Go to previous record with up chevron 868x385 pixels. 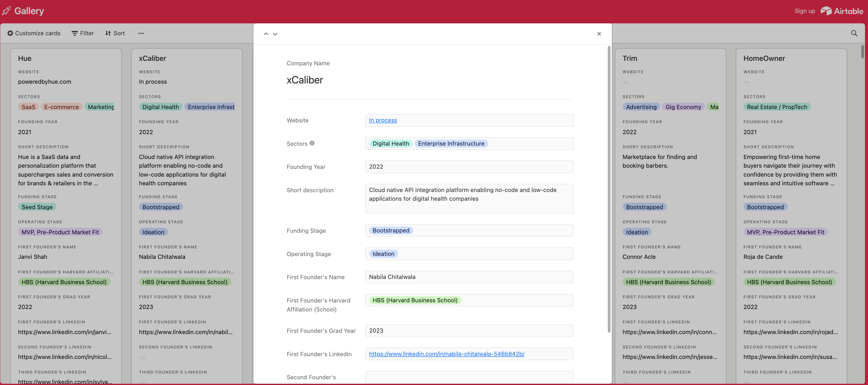coord(266,34)
